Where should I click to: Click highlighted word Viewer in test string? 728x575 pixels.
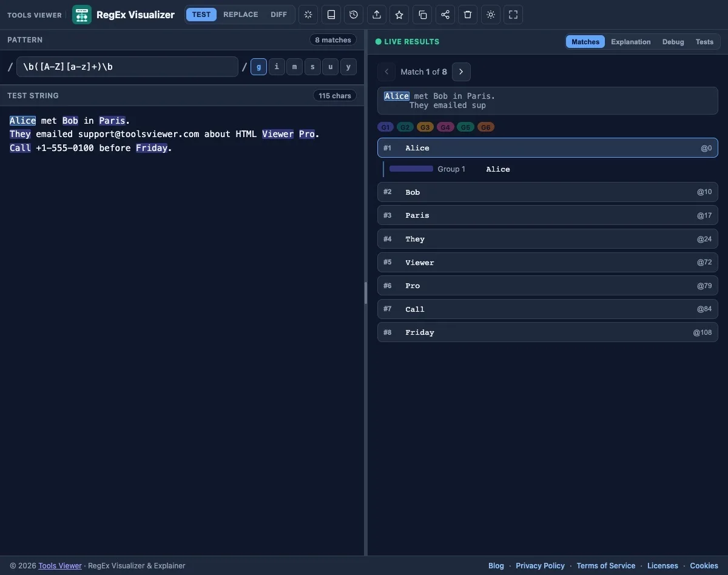[x=278, y=134]
